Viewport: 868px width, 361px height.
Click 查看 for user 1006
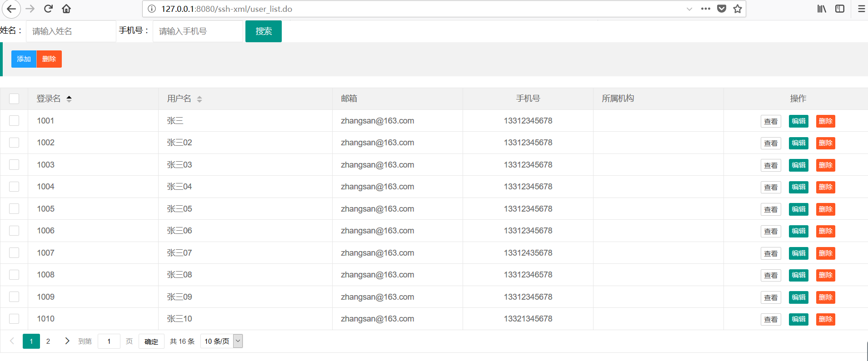click(771, 231)
